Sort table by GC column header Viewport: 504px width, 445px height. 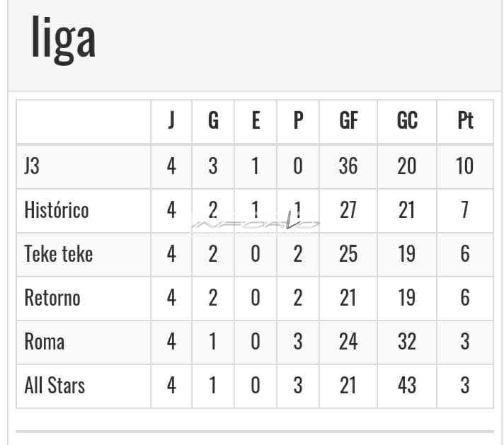tap(406, 121)
